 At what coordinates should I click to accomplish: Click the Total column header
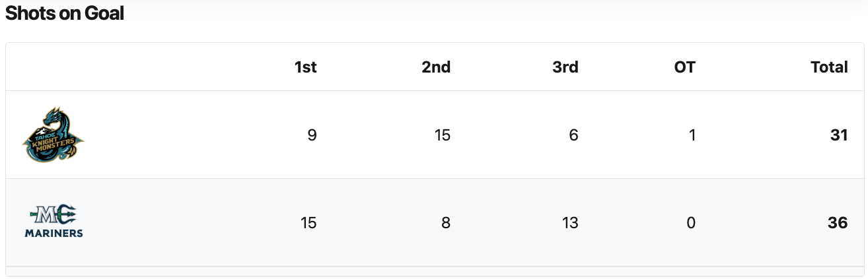829,67
